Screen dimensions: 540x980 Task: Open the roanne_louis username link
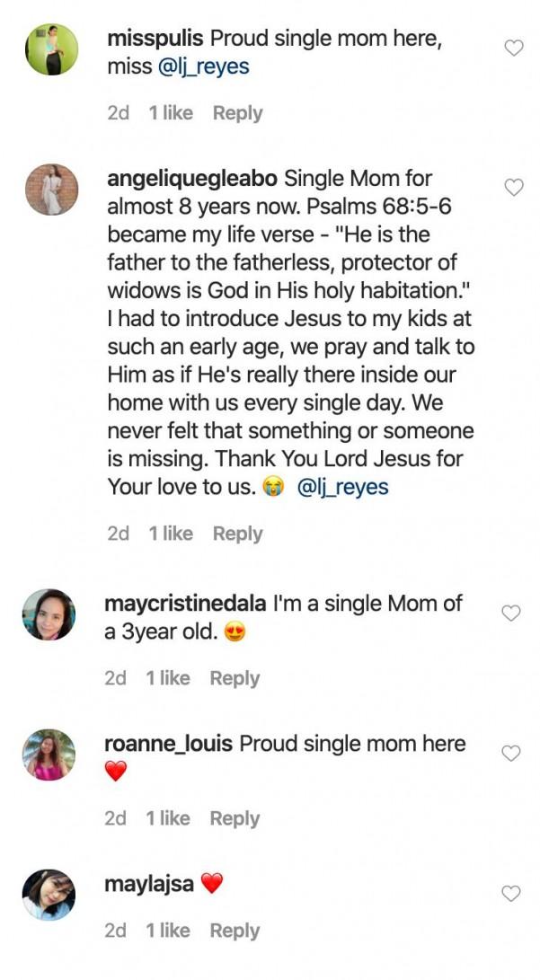point(168,744)
